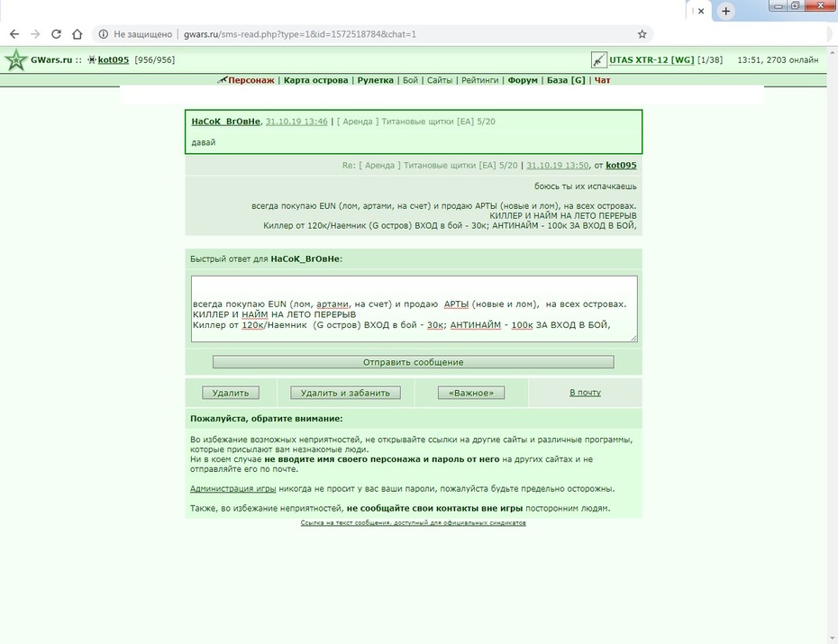Image resolution: width=838 pixels, height=644 pixels.
Task: Click the GWars.ru site name link
Action: pos(51,59)
